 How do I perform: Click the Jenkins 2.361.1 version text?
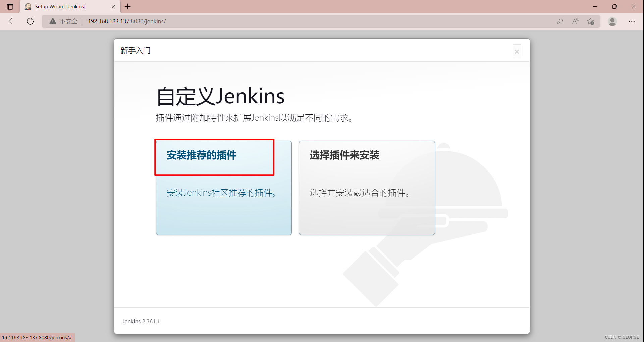[141, 321]
